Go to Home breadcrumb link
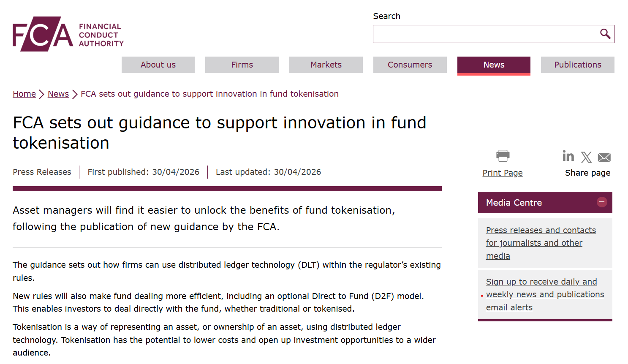The width and height of the screenshot is (628, 364). pyautogui.click(x=24, y=94)
